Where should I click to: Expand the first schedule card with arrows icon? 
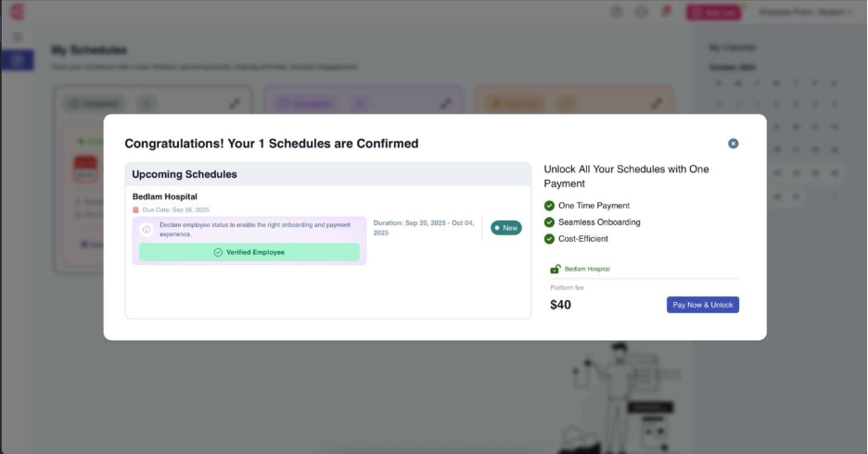[234, 104]
